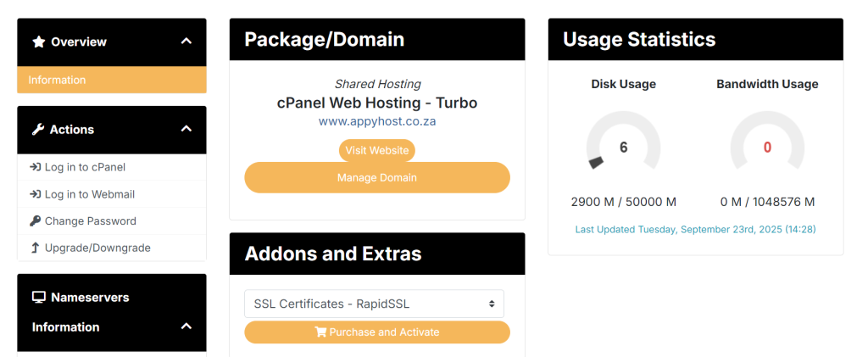Click the key icon beside Change Password
Screen dimensions: 868x357
coord(35,220)
